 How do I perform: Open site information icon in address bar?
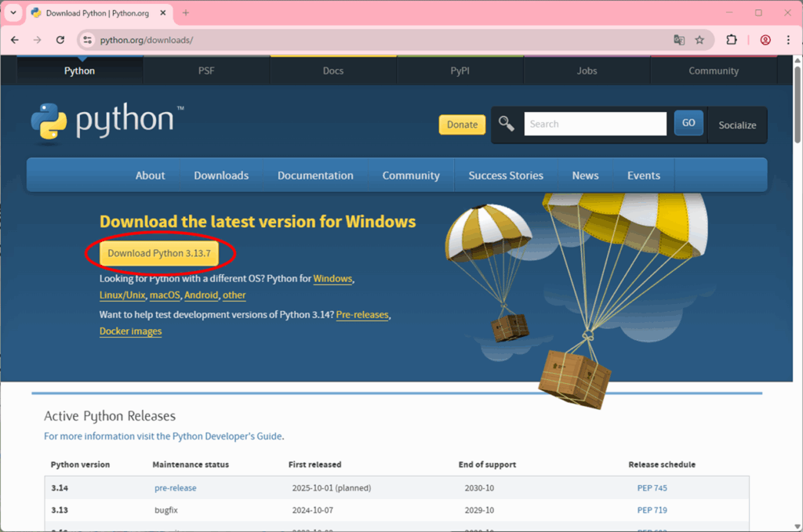coord(88,40)
